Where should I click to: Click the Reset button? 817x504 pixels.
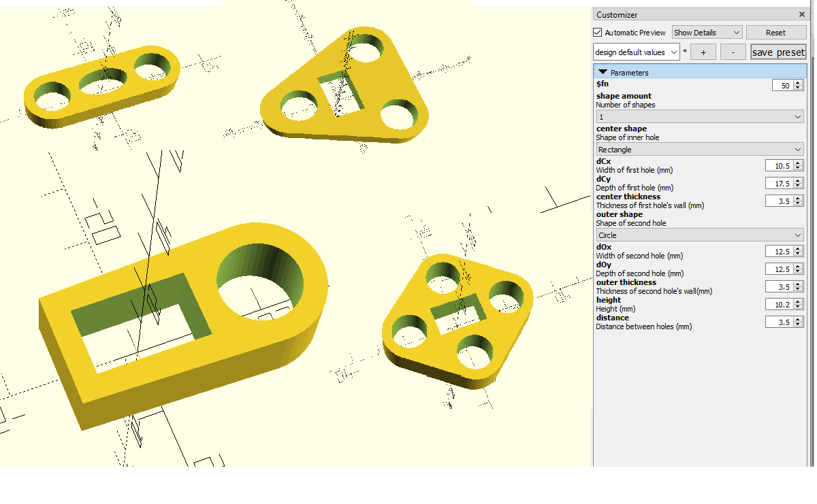tap(775, 33)
